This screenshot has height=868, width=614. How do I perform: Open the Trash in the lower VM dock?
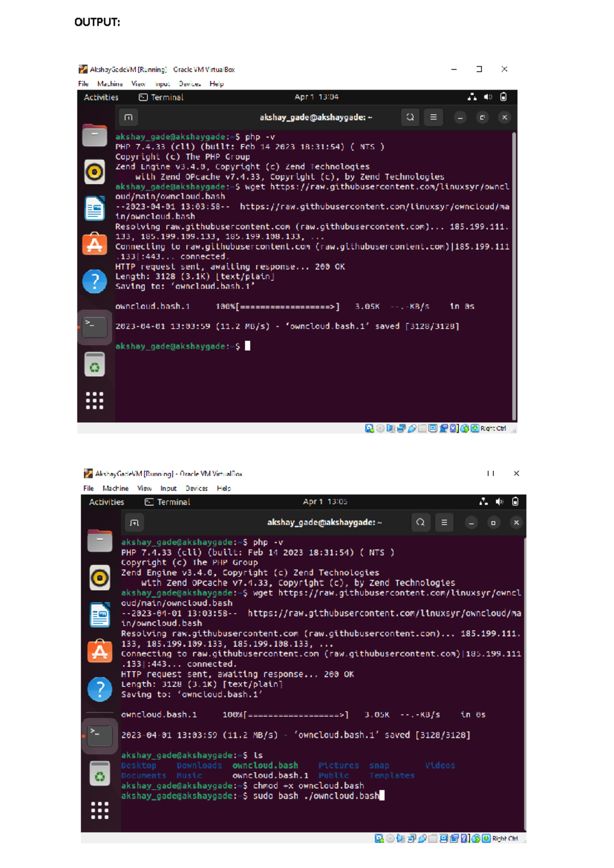point(100,775)
